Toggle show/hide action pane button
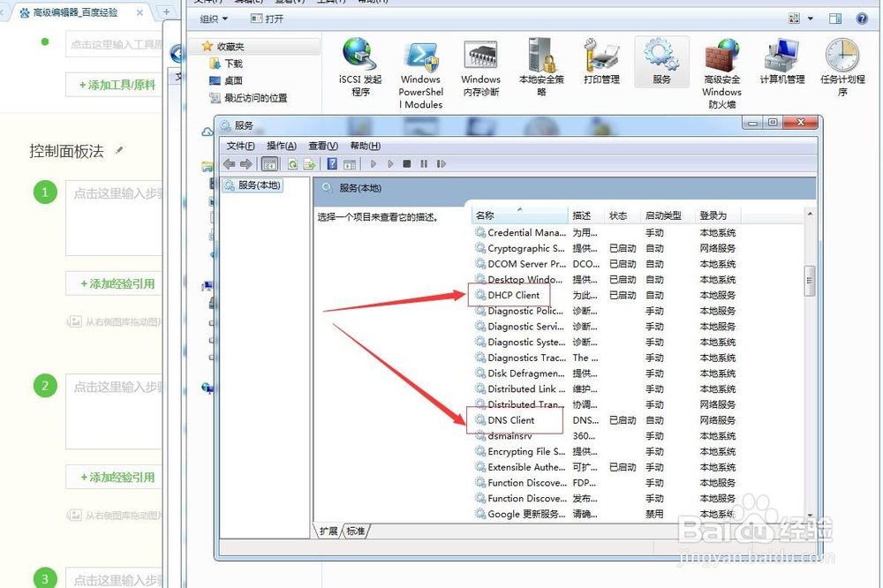Image resolution: width=883 pixels, height=588 pixels. pyautogui.click(x=350, y=164)
